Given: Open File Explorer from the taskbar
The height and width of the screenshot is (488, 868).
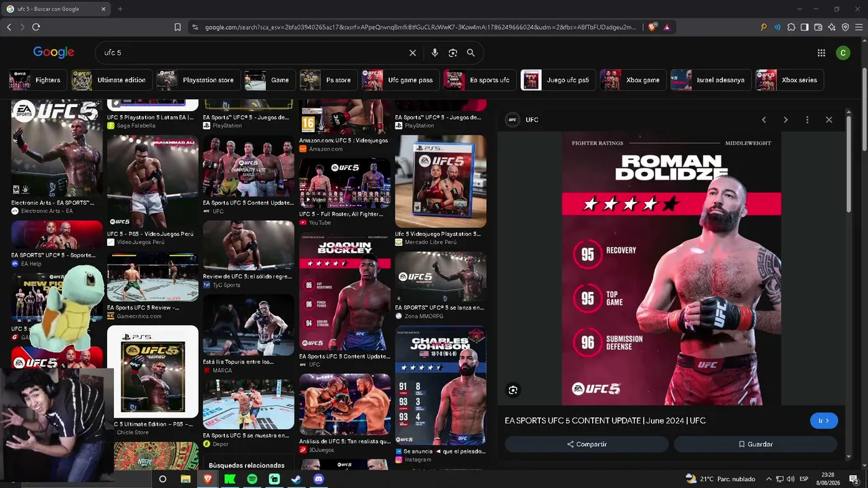Looking at the screenshot, I should (185, 479).
